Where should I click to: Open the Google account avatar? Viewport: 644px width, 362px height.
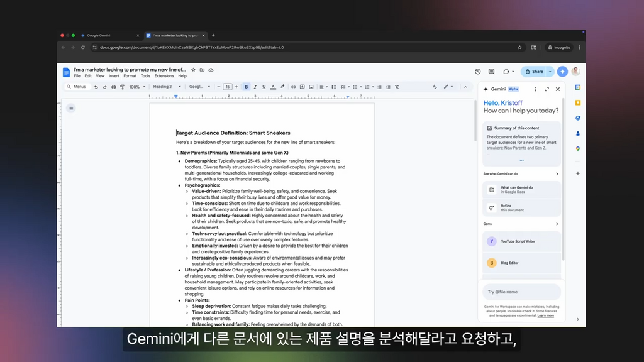click(x=575, y=72)
